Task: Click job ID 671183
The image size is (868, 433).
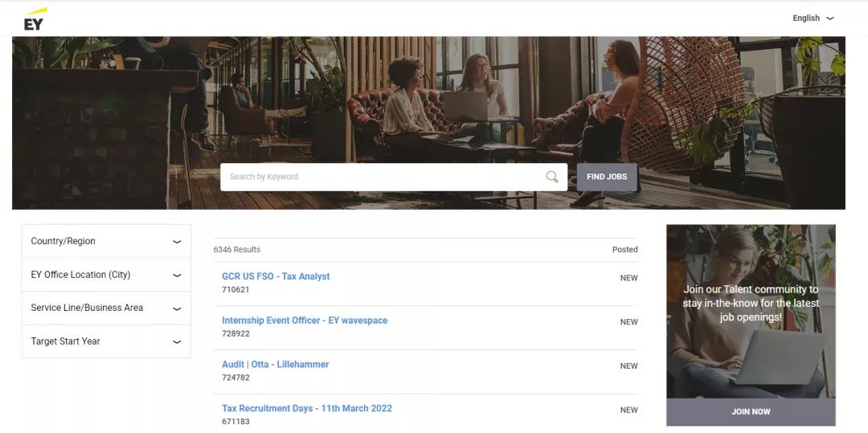Action: coord(235,422)
